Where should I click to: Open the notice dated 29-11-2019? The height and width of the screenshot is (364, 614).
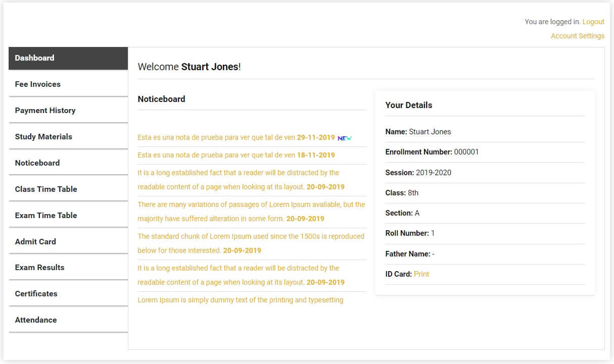(x=236, y=137)
